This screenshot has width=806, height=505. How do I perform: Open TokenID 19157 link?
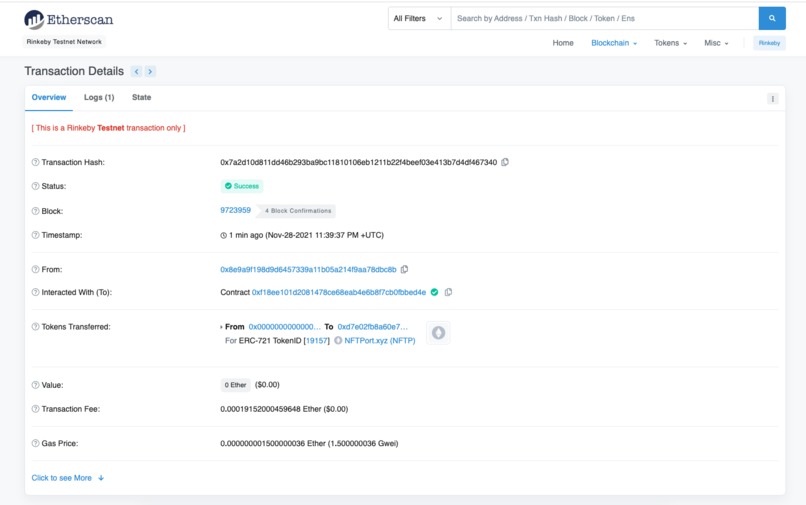click(x=317, y=340)
